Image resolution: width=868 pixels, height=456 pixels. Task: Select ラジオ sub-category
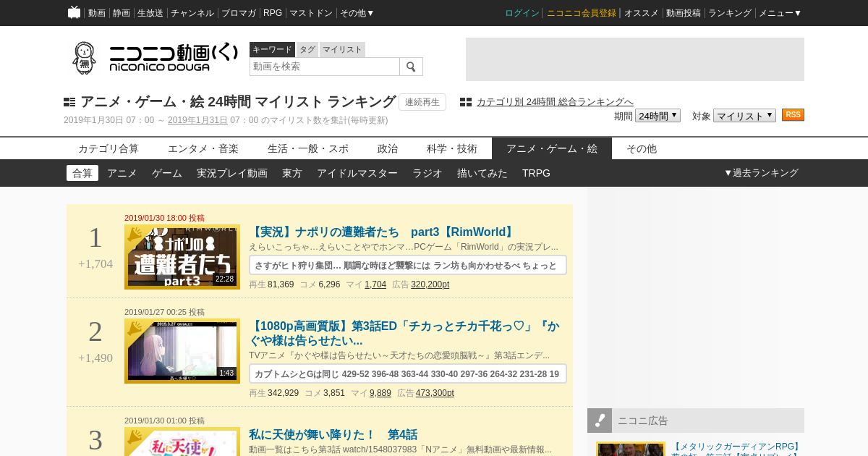427,173
